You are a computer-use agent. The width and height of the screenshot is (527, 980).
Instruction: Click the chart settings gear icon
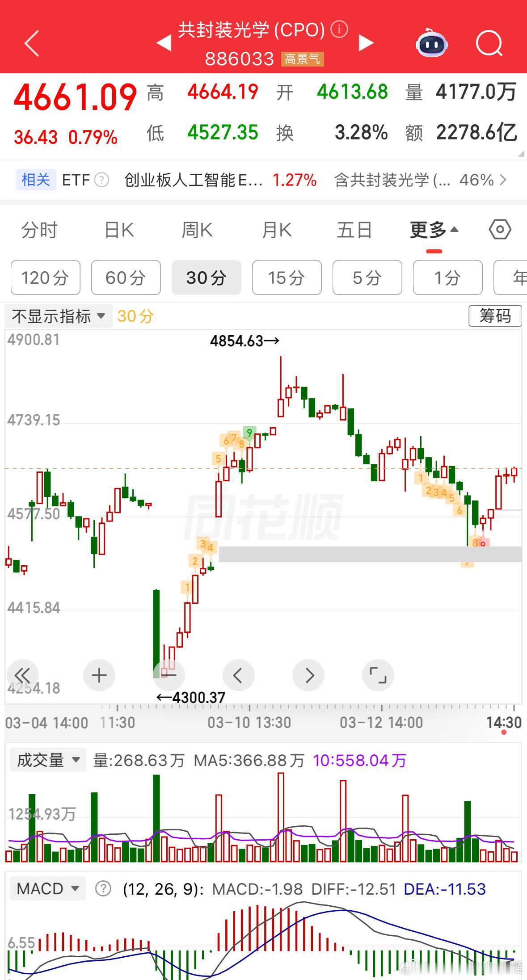(x=500, y=230)
